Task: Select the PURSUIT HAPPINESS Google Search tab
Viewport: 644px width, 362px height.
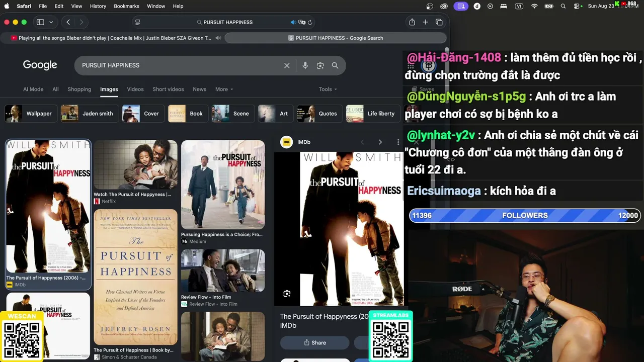Action: 336,38
